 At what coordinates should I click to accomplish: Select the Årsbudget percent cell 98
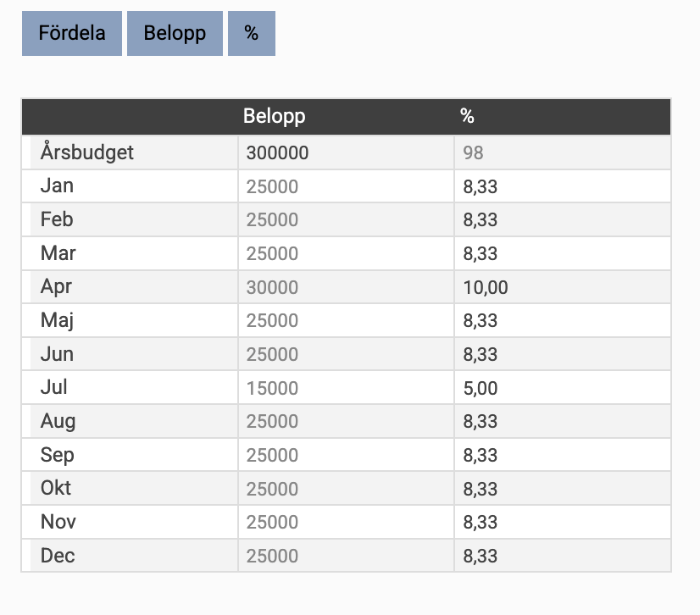tap(563, 152)
